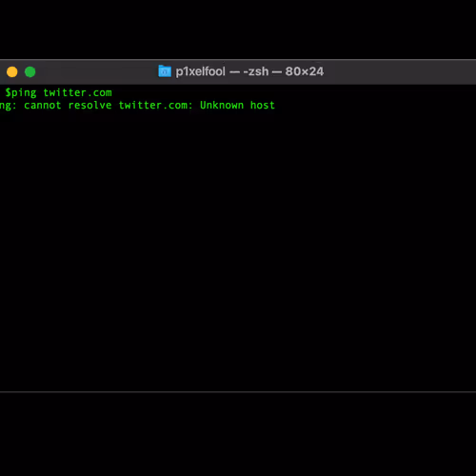Click the p1xelfool name in the title

[x=201, y=71]
